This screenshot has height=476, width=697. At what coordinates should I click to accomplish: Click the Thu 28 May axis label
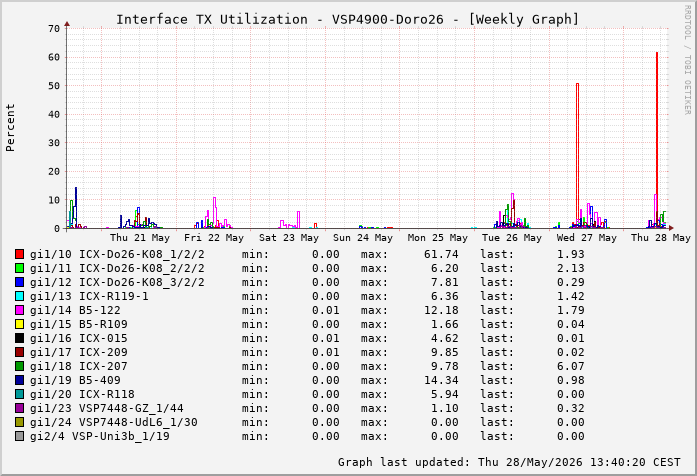[661, 238]
